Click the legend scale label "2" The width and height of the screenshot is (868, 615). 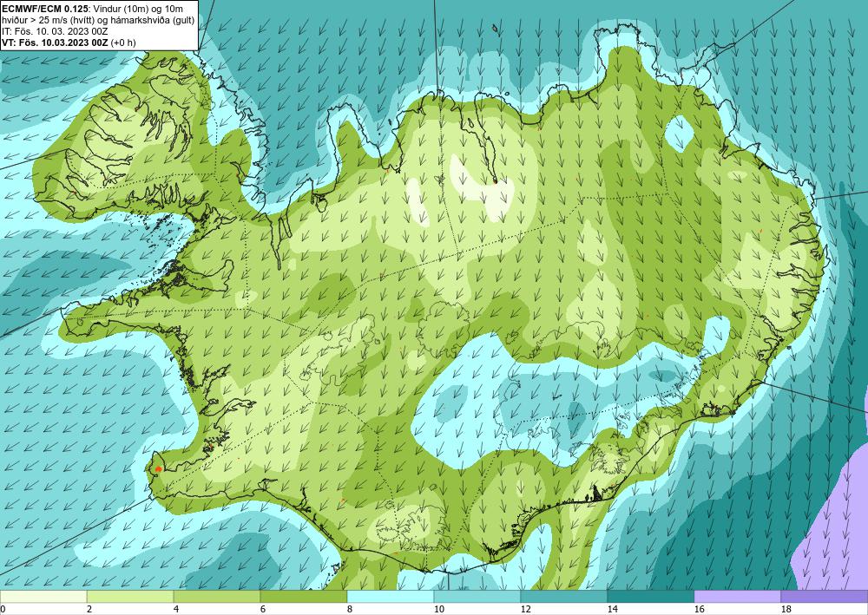tap(89, 609)
